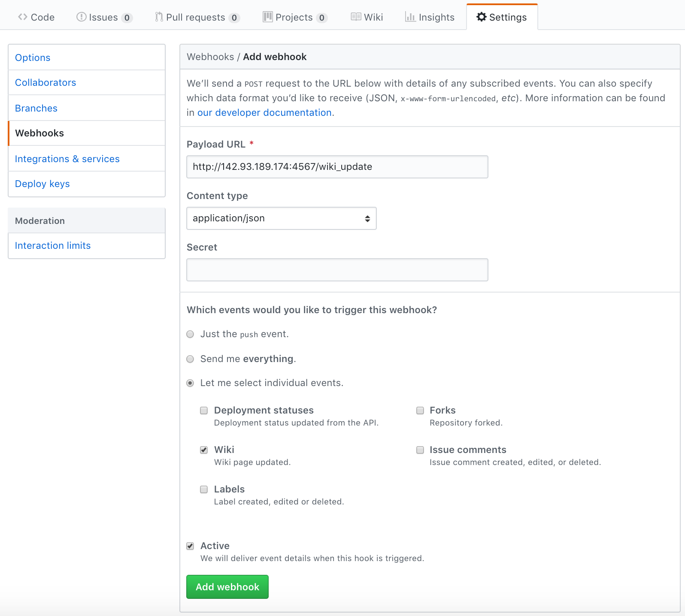Select the Send me everything radio option
Viewport: 685px width, 616px height.
190,359
